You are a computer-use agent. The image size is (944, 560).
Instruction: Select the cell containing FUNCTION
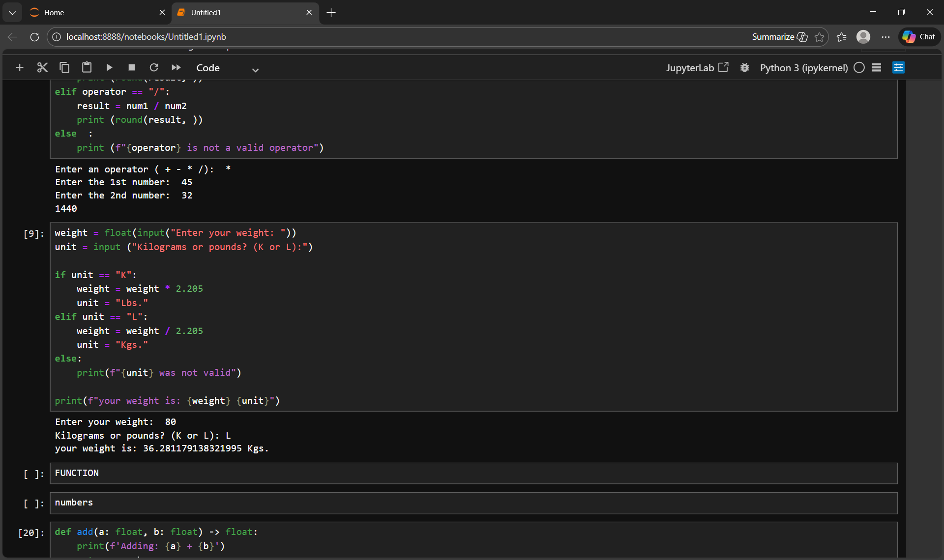[x=473, y=474]
